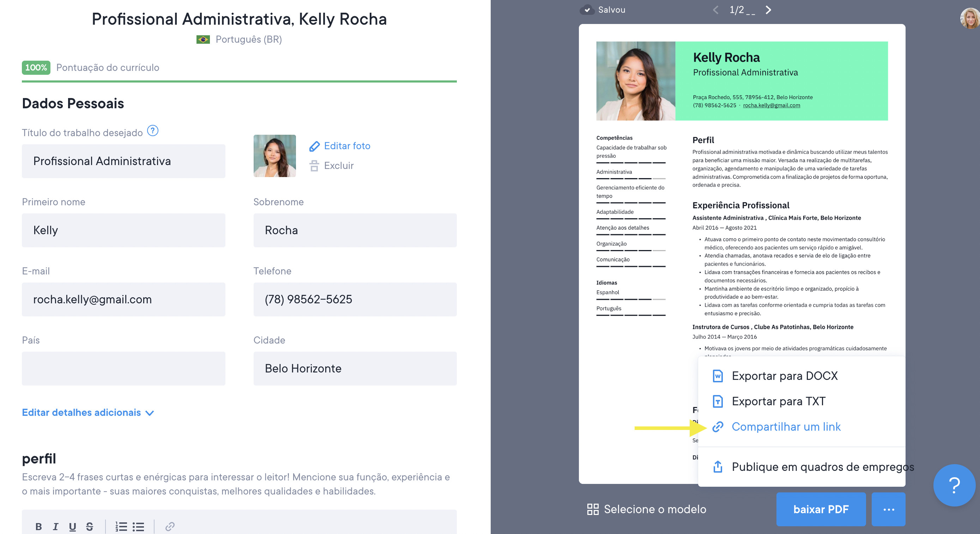
Task: Go to next resume page arrow
Action: point(768,10)
